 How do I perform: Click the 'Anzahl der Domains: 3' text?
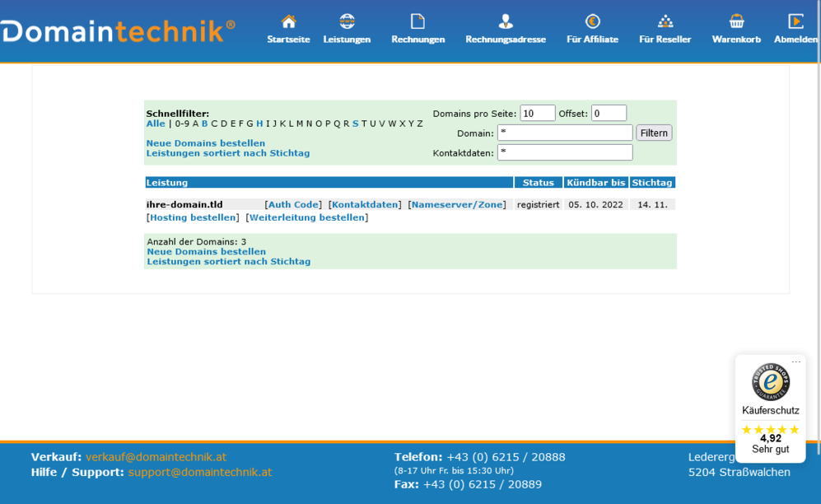point(196,242)
